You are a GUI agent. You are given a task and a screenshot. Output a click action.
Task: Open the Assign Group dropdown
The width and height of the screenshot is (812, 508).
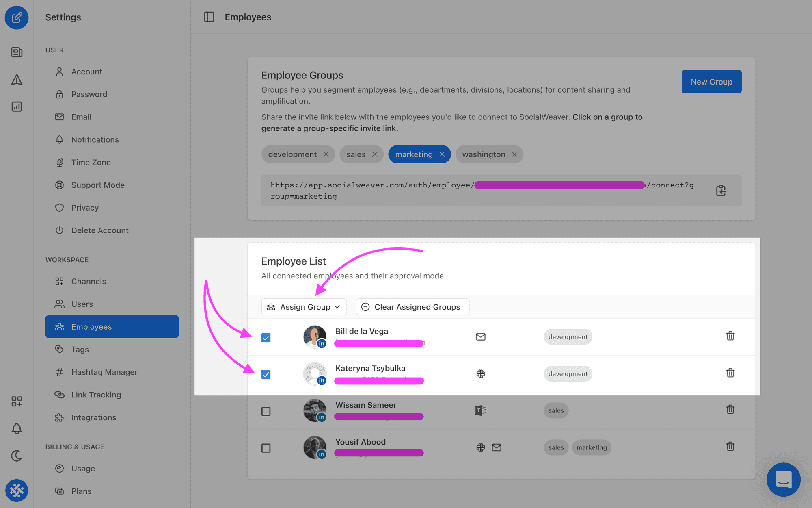click(x=304, y=307)
